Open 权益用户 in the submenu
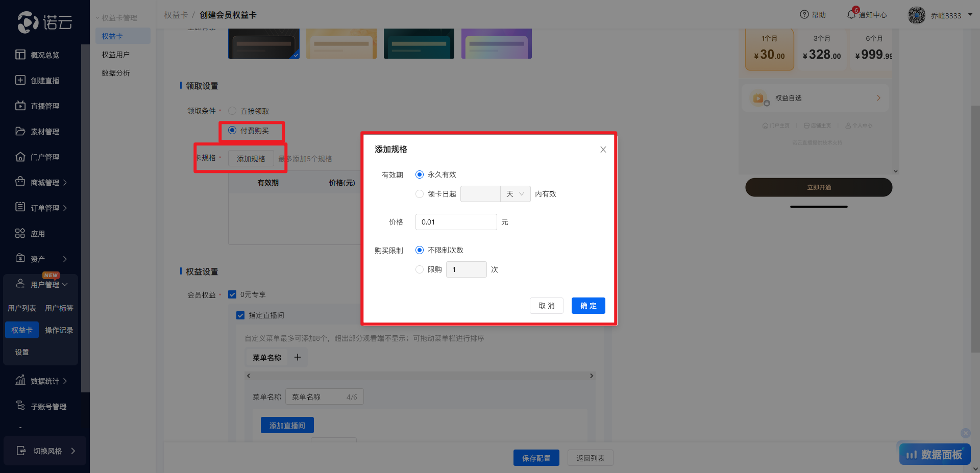The image size is (980, 473). pos(116,55)
